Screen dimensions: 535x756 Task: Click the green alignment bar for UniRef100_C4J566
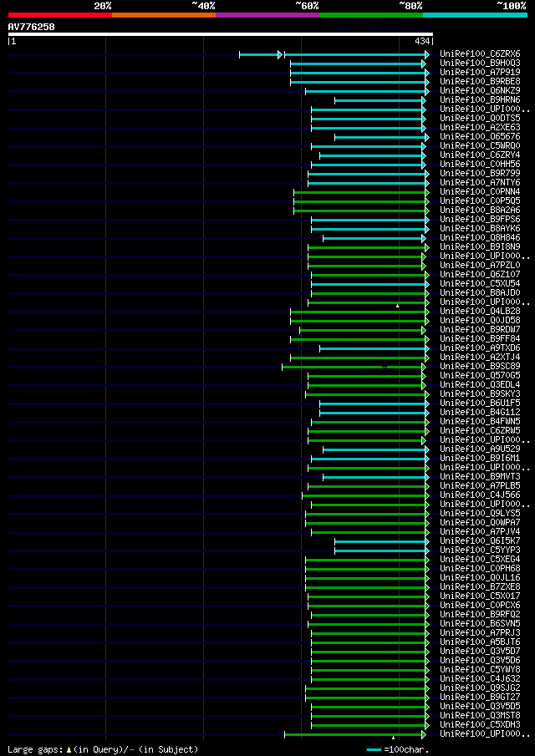pos(364,495)
